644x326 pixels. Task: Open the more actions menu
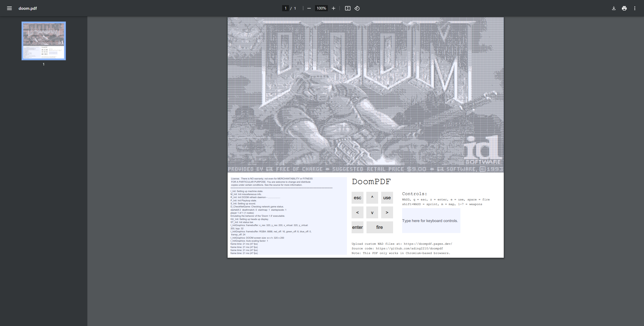coord(634,8)
